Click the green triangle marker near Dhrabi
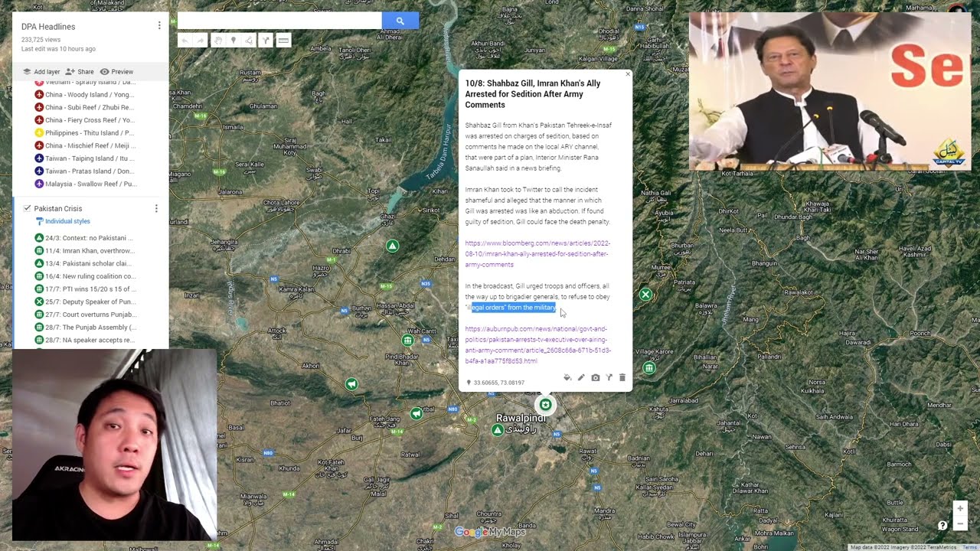The image size is (980, 551). point(392,246)
